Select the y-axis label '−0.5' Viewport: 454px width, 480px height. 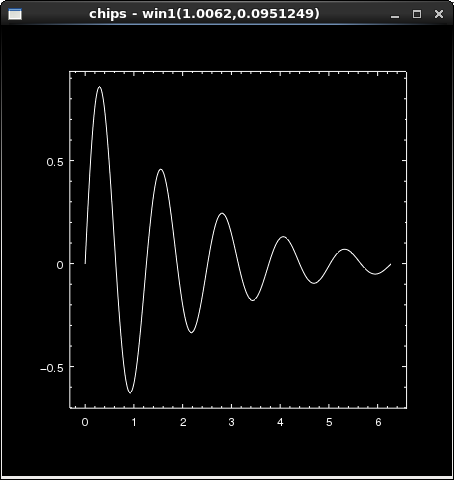click(x=51, y=368)
